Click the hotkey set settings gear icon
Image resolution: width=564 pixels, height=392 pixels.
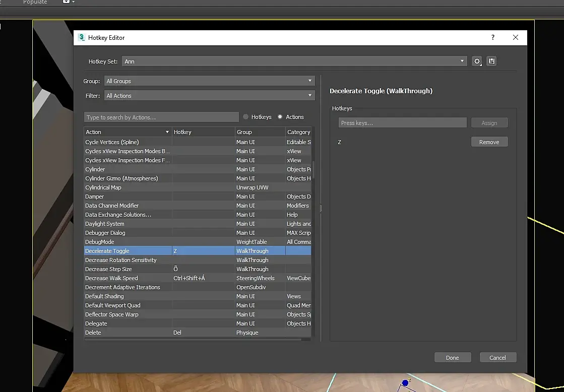click(477, 61)
